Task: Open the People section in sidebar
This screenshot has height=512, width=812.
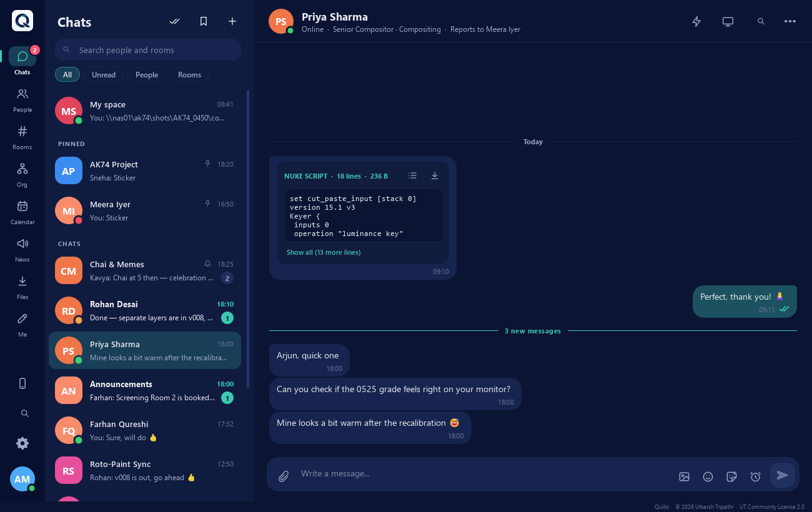Action: tap(22, 100)
